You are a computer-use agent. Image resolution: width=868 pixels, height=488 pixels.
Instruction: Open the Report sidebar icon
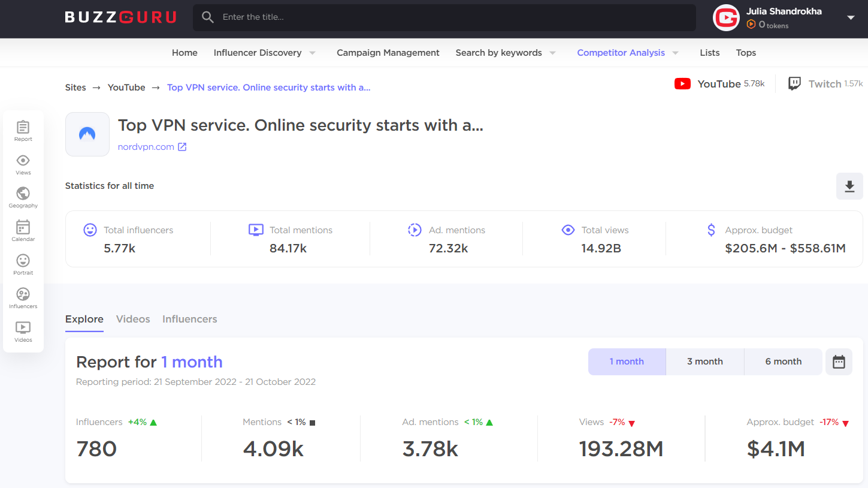pyautogui.click(x=23, y=131)
